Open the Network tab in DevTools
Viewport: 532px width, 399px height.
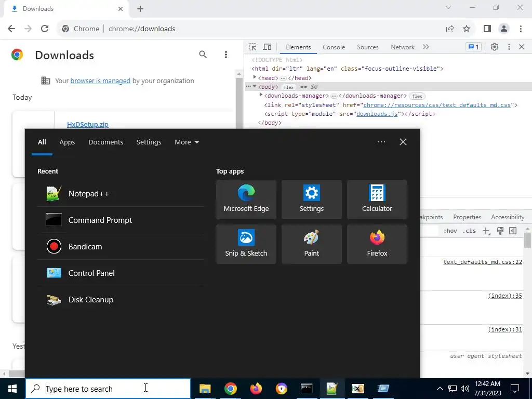pyautogui.click(x=403, y=47)
